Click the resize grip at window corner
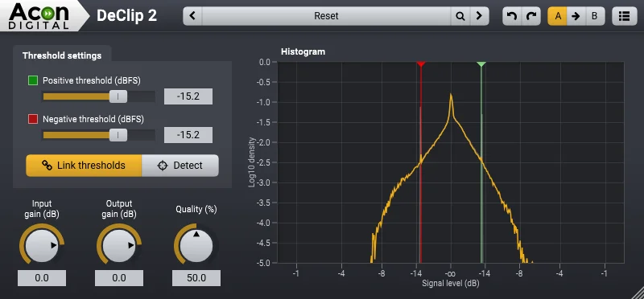 [638, 293]
